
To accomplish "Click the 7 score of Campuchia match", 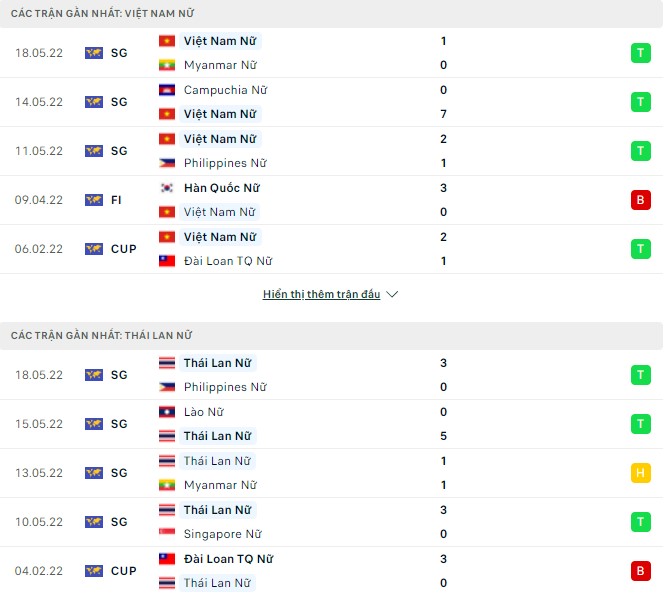I will coord(443,114).
